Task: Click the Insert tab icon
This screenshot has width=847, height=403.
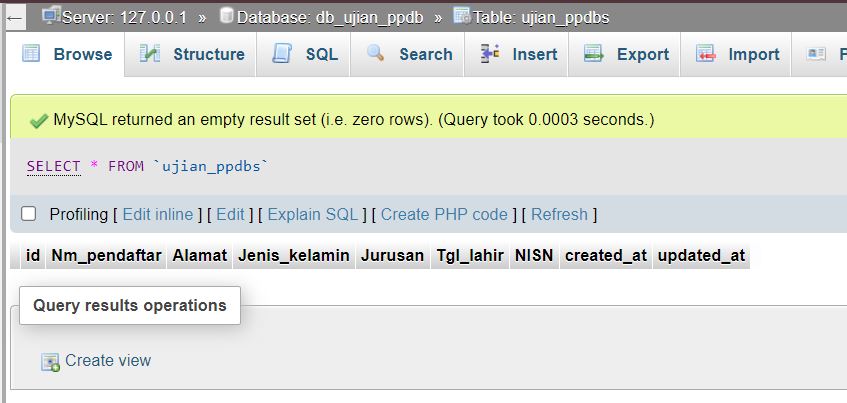Action: (x=490, y=54)
